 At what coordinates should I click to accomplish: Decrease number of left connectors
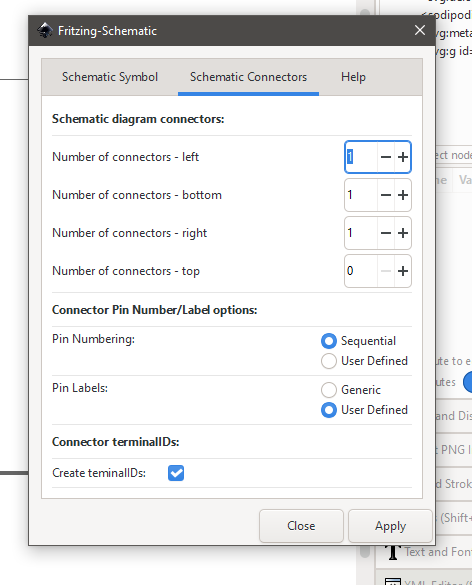pyautogui.click(x=386, y=157)
